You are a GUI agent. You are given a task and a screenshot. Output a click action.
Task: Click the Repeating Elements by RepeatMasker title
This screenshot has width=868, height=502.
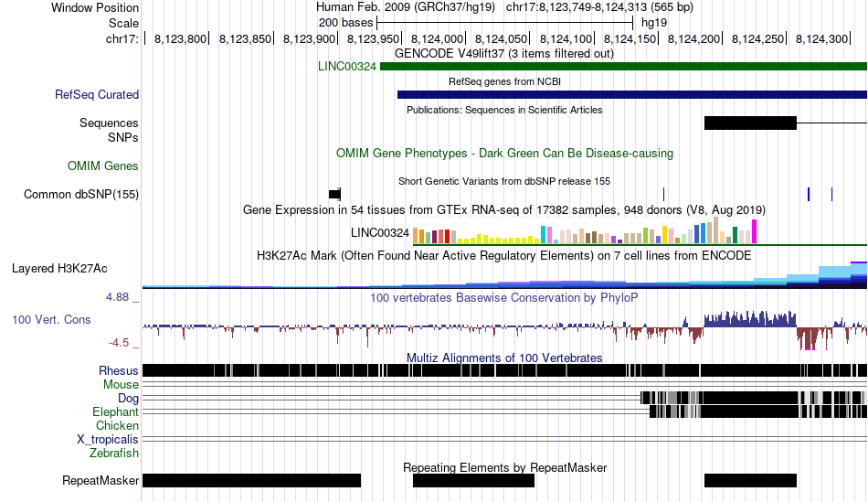[505, 467]
